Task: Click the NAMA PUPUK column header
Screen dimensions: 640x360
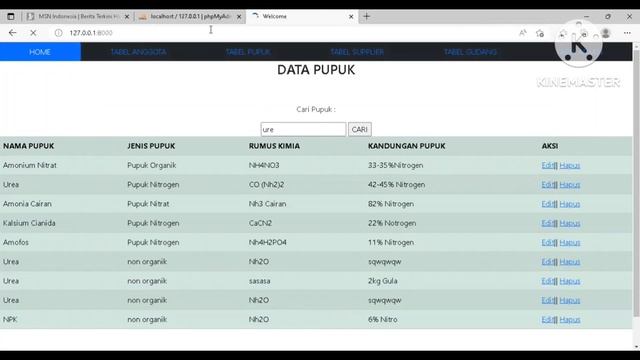Action: pos(29,146)
